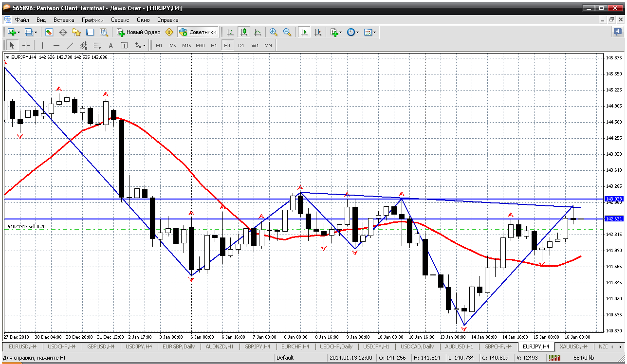This screenshot has height=364, width=627.
Task: Open the Navigator favorites folder icon
Action: 76,32
